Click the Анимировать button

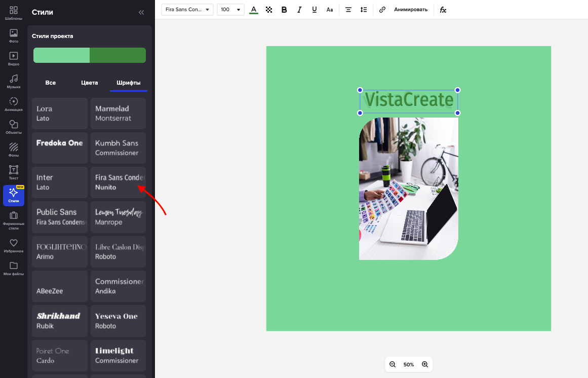pos(411,10)
